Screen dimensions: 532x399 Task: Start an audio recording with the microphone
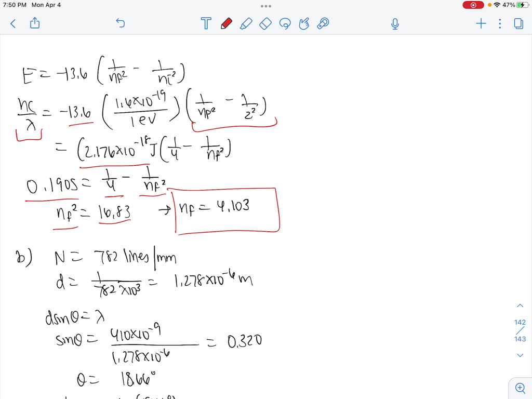pos(394,23)
